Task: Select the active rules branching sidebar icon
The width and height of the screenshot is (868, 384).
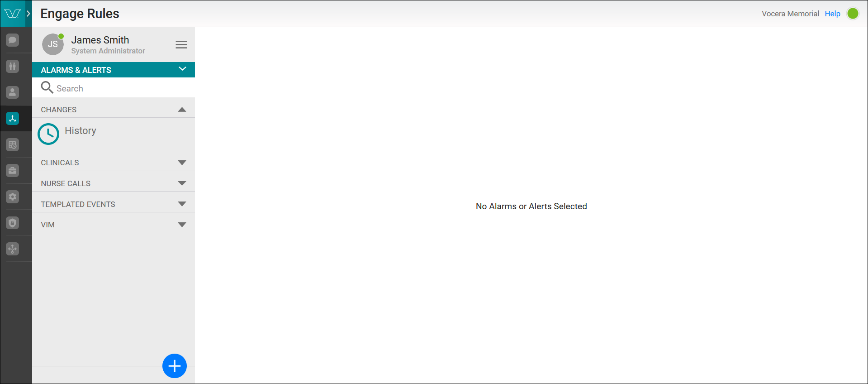Action: point(13,119)
